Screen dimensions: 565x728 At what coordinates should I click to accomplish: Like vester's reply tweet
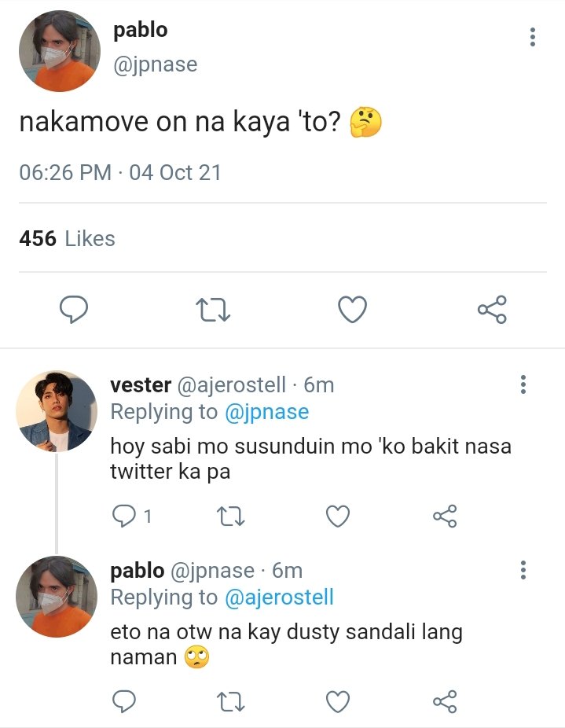tap(338, 517)
